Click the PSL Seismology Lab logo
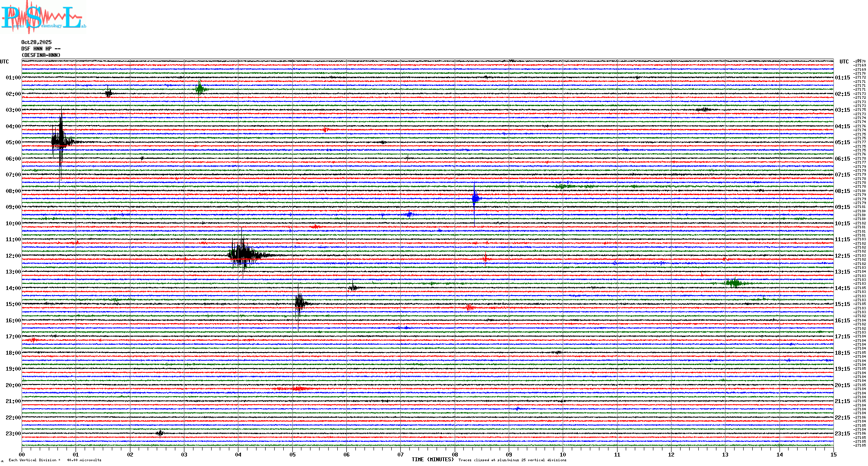 tap(43, 17)
